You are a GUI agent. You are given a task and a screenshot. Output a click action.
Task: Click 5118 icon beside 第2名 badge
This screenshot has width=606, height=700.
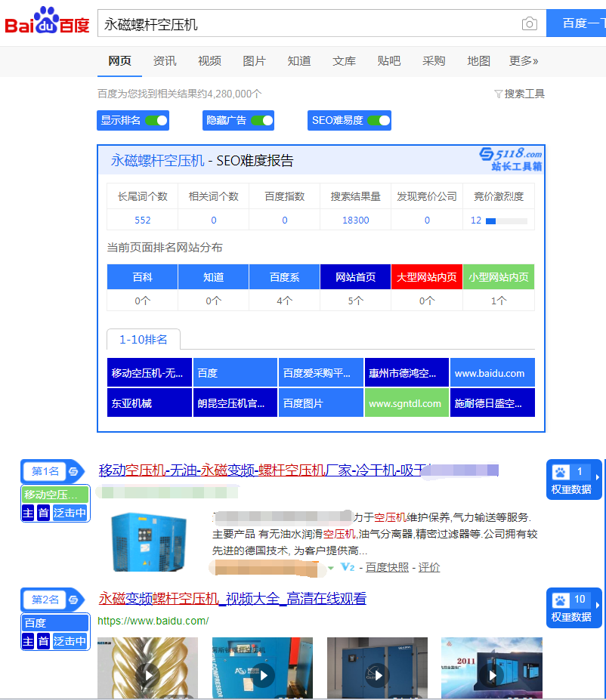click(x=74, y=600)
